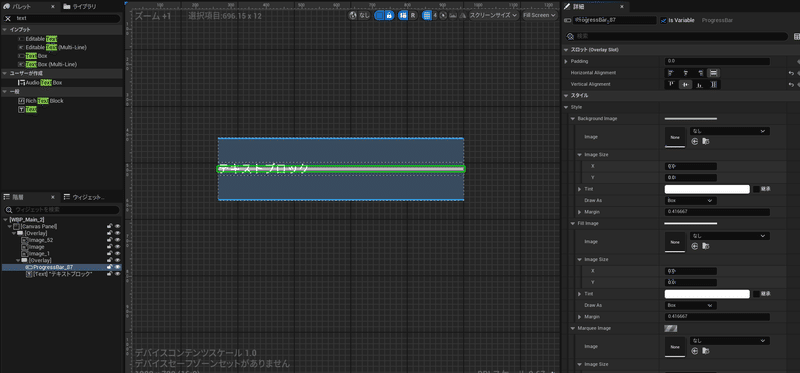Set horizontal alignment to fill
Image resolution: width=800 pixels, height=373 pixels.
pos(714,73)
